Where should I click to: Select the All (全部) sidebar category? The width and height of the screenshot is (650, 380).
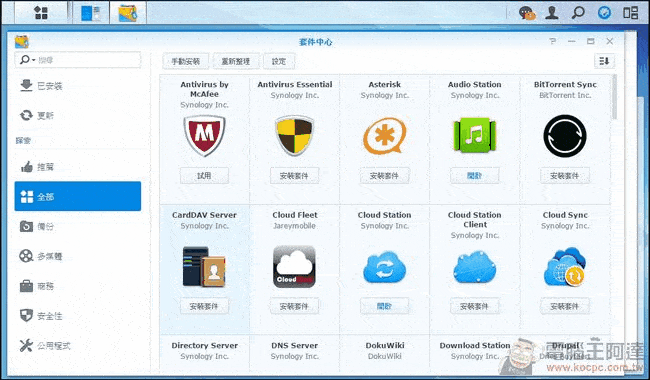coord(78,196)
